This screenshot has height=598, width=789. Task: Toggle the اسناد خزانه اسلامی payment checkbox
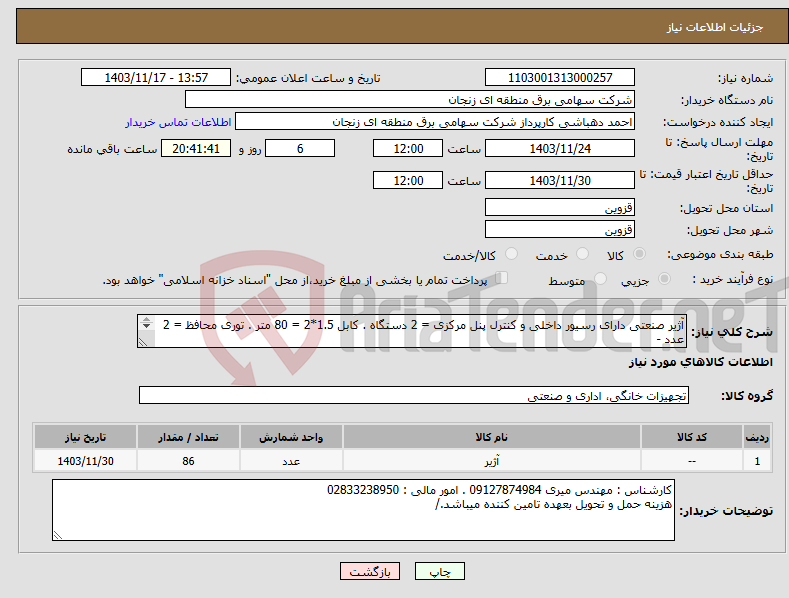(x=502, y=278)
